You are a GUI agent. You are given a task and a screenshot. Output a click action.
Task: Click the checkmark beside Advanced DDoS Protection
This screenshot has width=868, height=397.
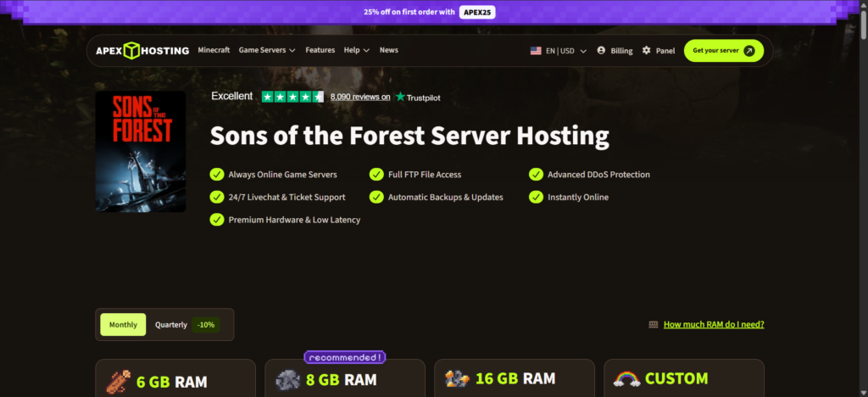click(x=536, y=175)
